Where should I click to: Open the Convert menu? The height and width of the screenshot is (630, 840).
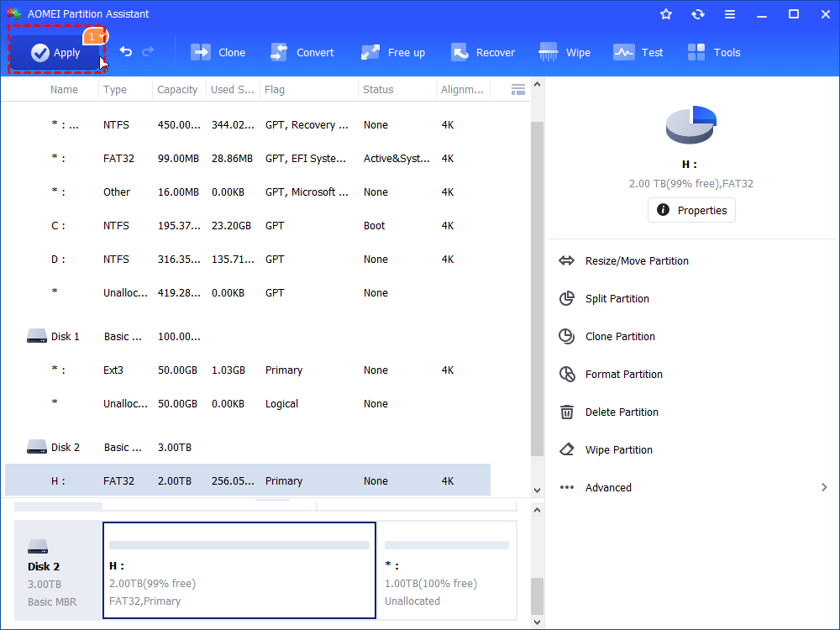[302, 52]
